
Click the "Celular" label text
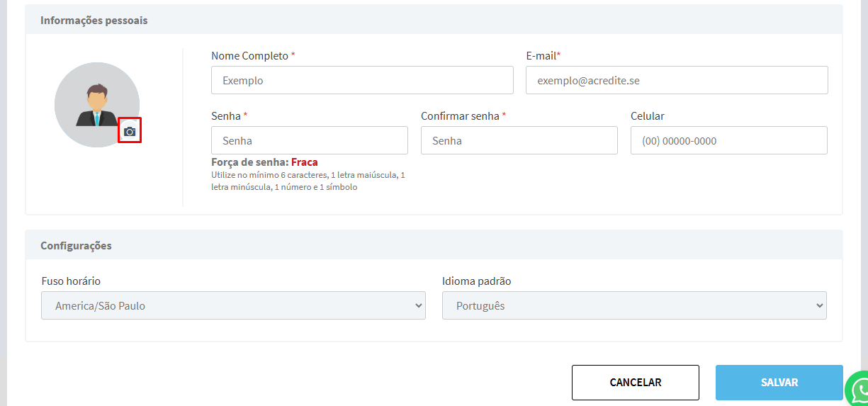pyautogui.click(x=647, y=116)
